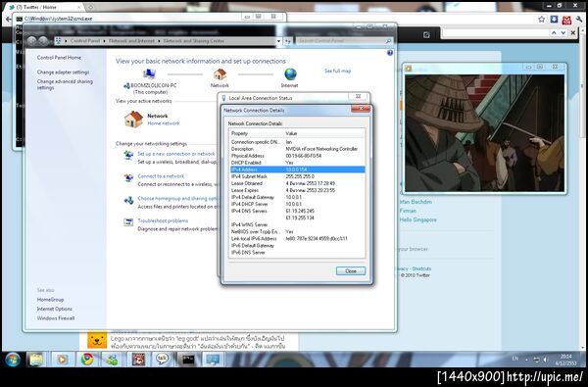Click the media player title bar icon
588x387 pixels.
coord(409,69)
